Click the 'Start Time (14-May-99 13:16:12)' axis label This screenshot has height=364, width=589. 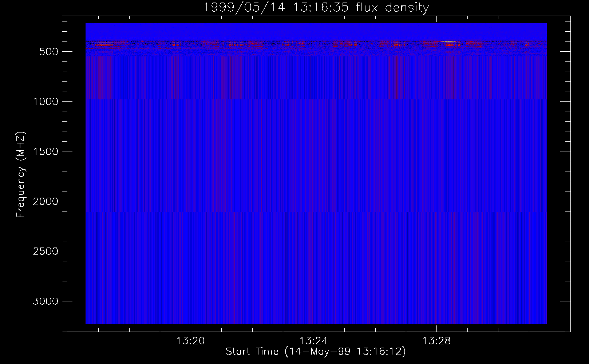(316, 352)
